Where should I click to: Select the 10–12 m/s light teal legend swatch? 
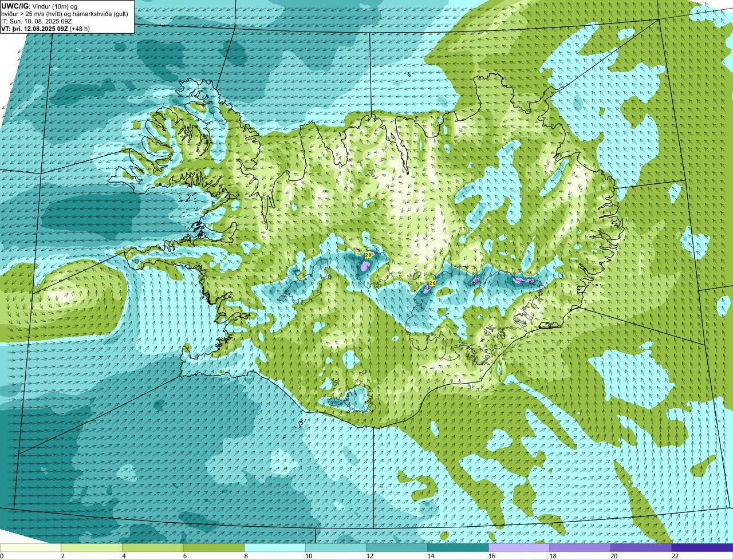pos(336,548)
